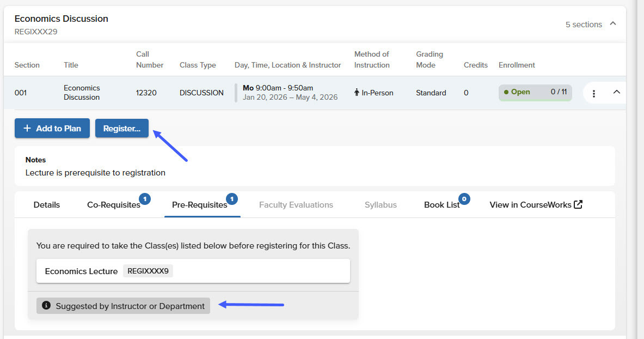Select the Syllabus tab
Screen dimensions: 644x339
coord(381,205)
